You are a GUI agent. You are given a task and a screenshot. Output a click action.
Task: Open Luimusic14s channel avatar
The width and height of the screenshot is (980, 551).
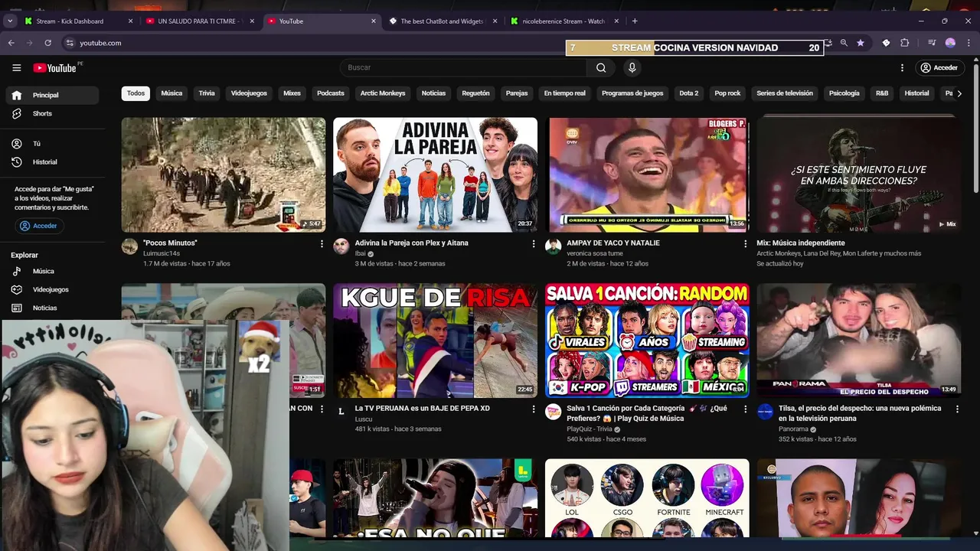(129, 246)
